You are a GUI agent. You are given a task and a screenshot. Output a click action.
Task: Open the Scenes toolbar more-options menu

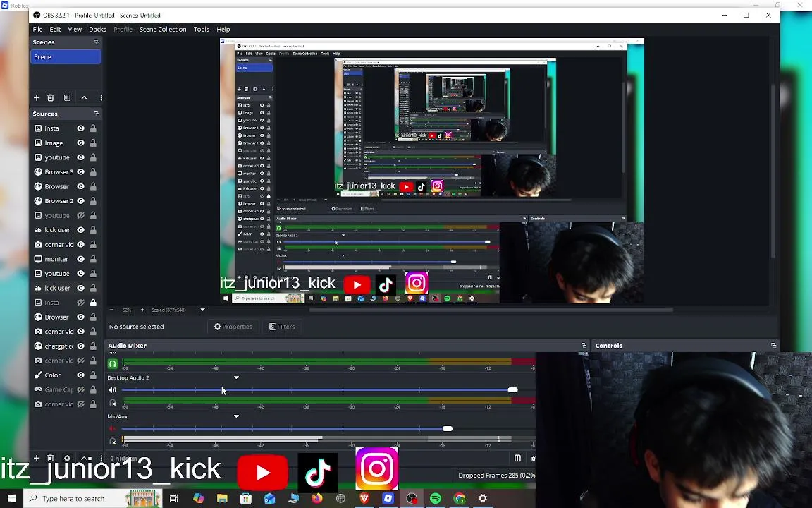click(101, 97)
